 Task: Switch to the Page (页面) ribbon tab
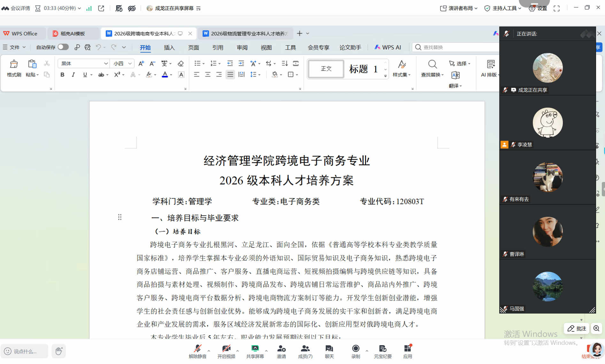tap(194, 48)
